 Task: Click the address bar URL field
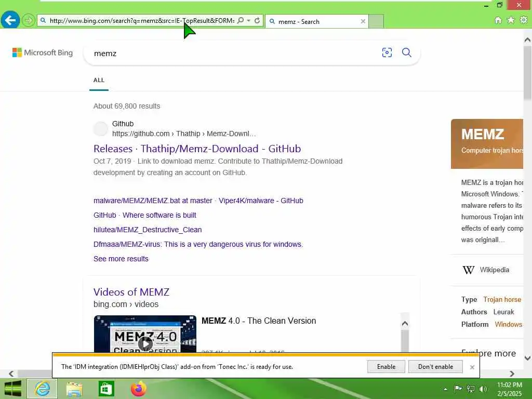pyautogui.click(x=142, y=20)
